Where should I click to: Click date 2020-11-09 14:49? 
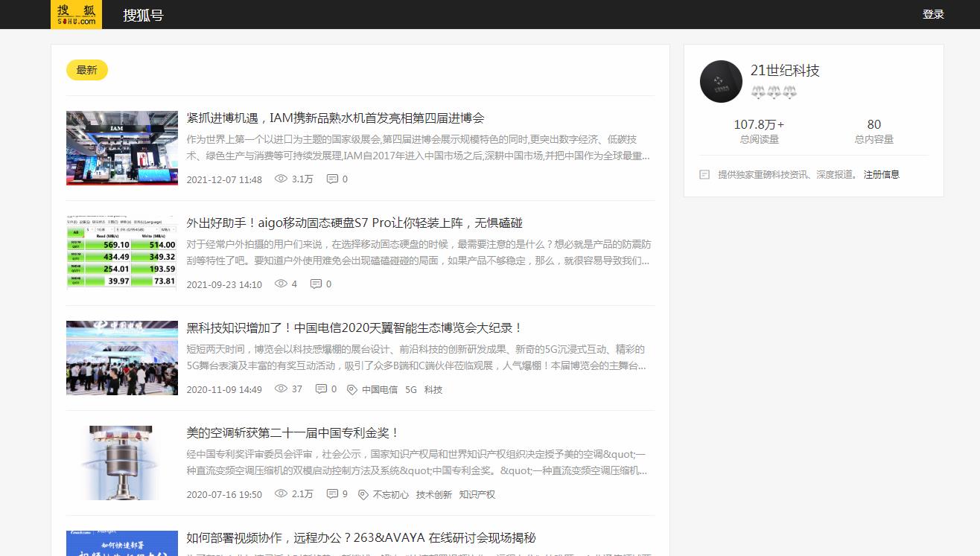point(224,389)
